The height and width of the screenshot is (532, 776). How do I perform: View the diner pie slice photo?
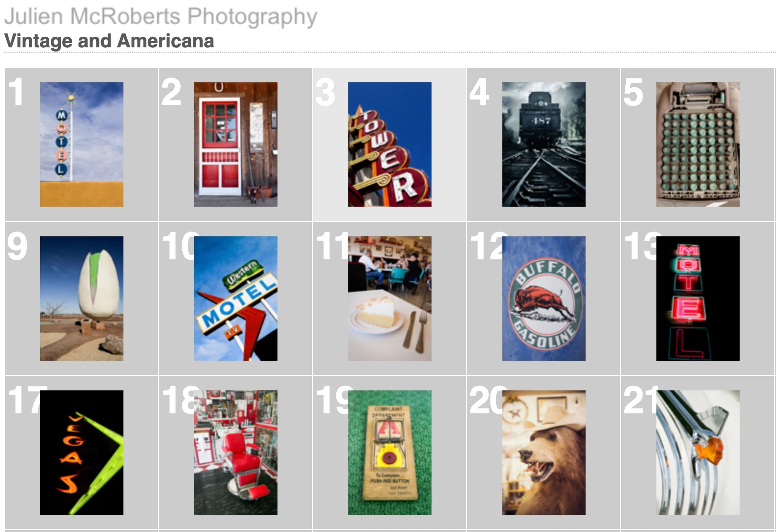click(390, 299)
